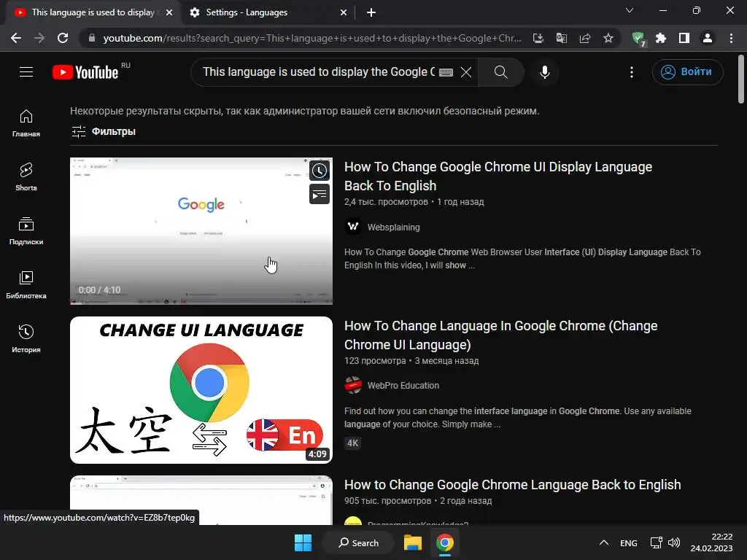Open the Chrome three-dot menu
Image resolution: width=747 pixels, height=560 pixels.
click(731, 38)
